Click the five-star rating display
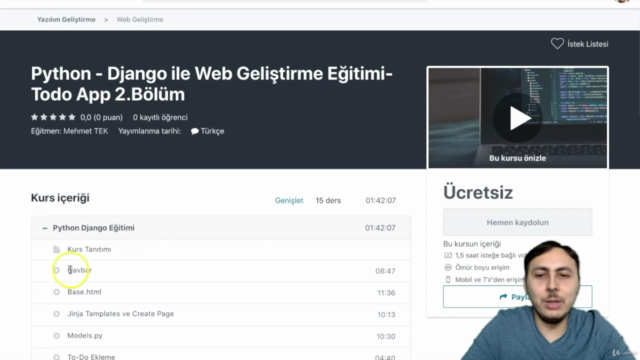 point(53,117)
